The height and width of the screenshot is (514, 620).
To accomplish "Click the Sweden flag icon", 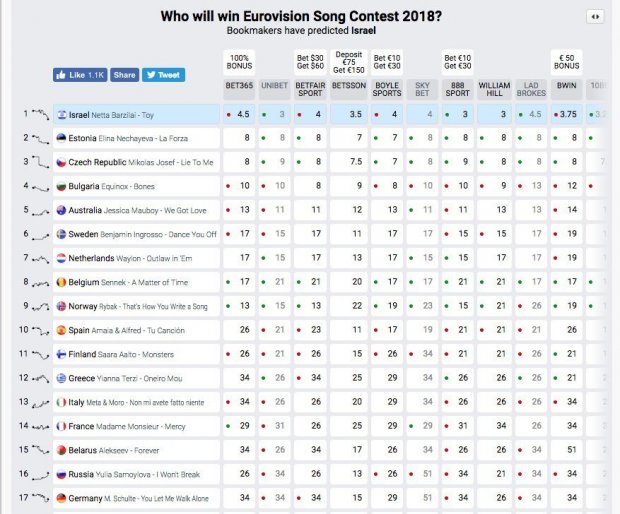I will pyautogui.click(x=62, y=233).
